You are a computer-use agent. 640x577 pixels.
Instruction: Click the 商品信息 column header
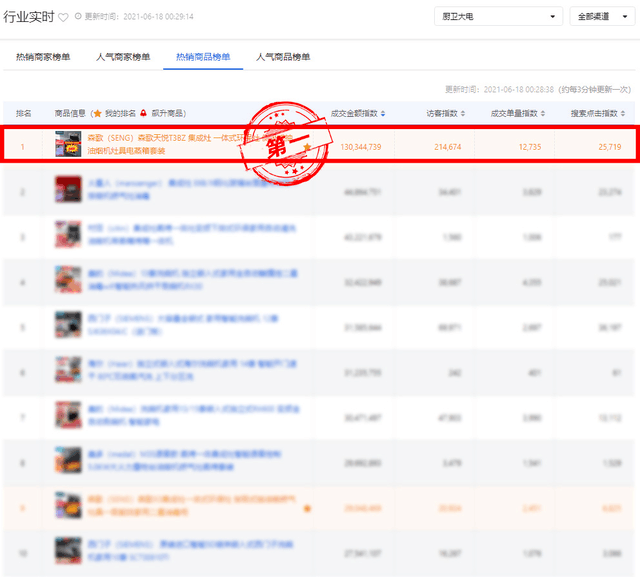coord(70,113)
